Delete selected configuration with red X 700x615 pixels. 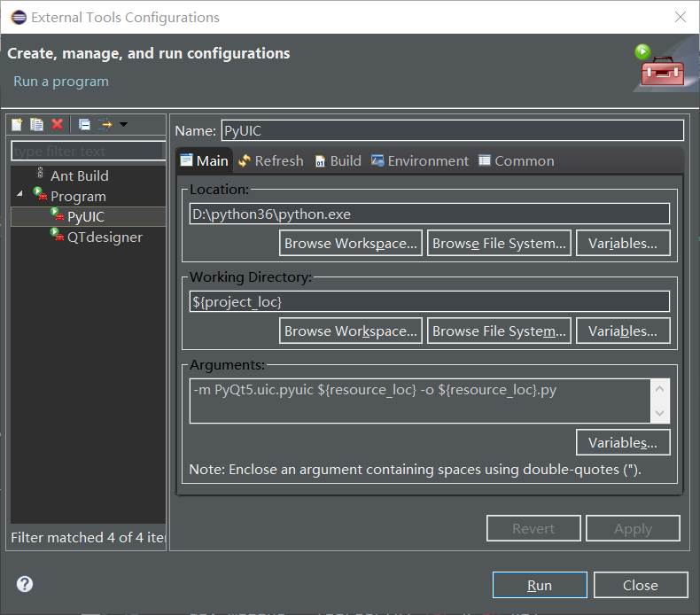57,124
